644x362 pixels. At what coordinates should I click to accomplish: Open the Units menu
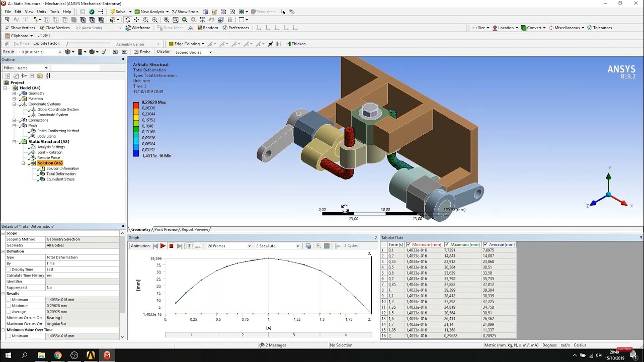coord(41,12)
